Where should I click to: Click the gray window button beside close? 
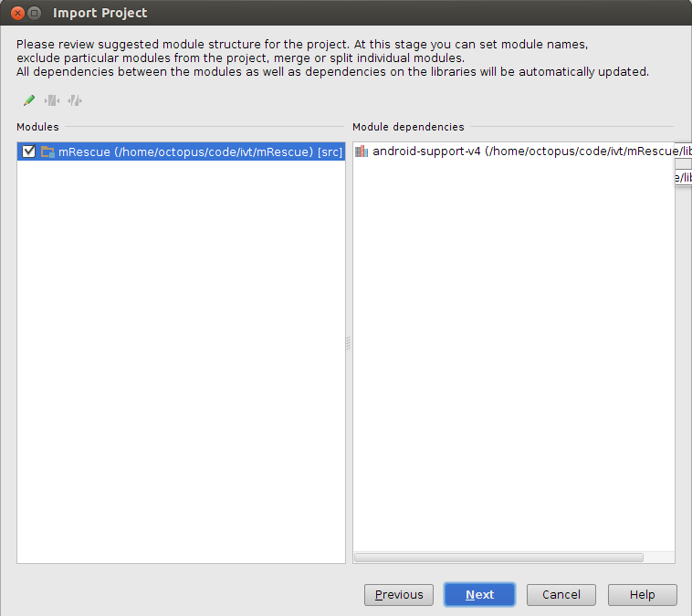34,14
